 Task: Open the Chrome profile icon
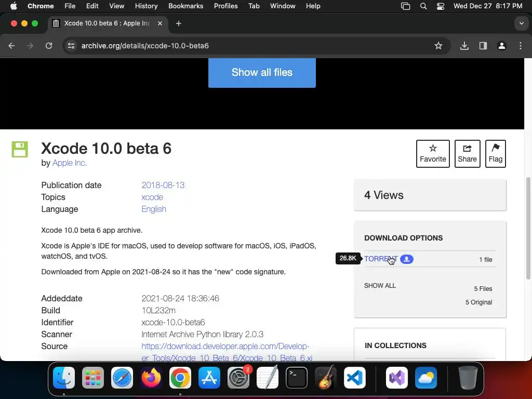pyautogui.click(x=501, y=46)
